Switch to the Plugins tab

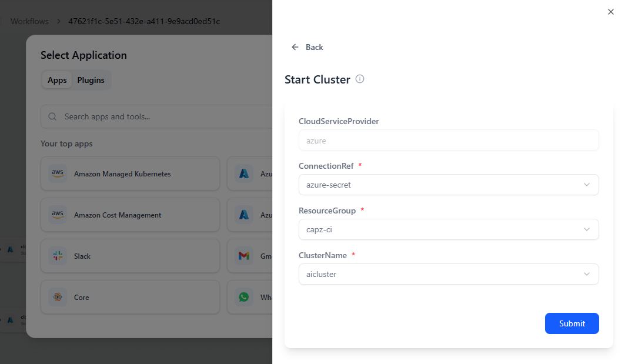tap(91, 80)
